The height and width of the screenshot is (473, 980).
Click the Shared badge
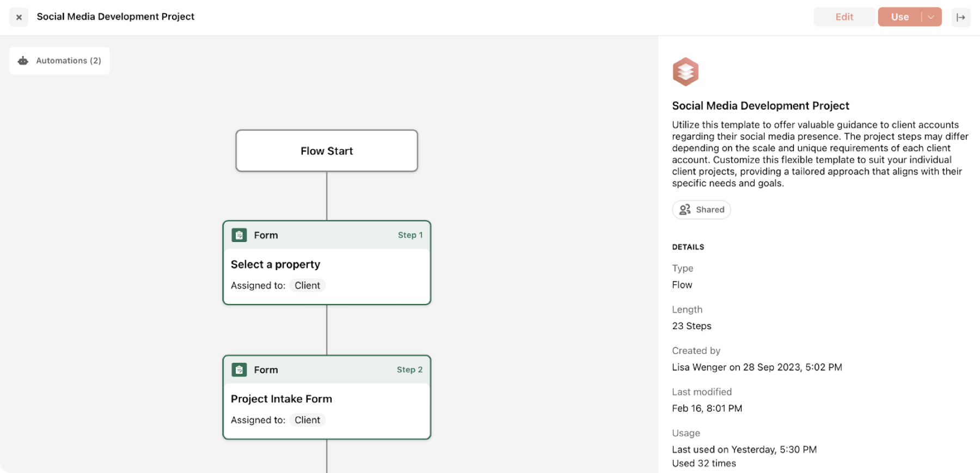[x=701, y=209]
